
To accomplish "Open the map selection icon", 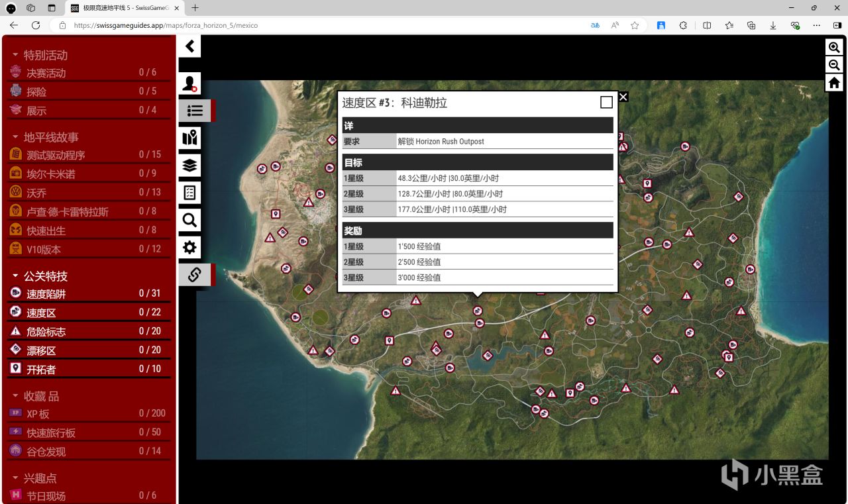I will click(190, 138).
